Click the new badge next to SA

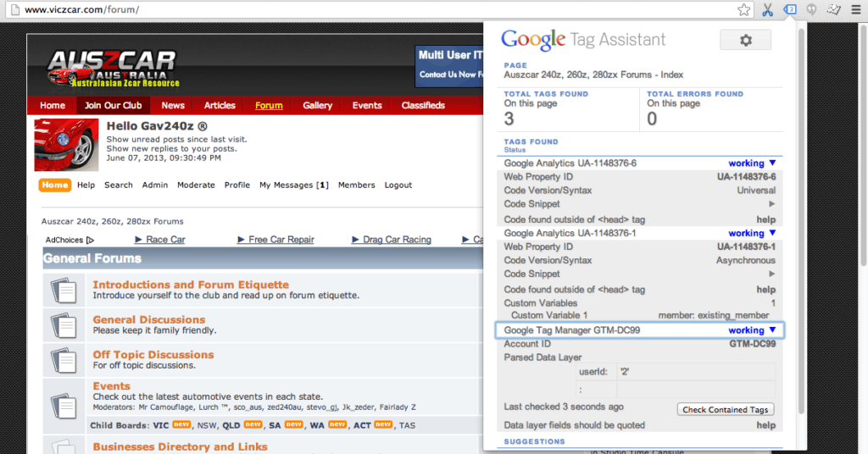point(294,424)
